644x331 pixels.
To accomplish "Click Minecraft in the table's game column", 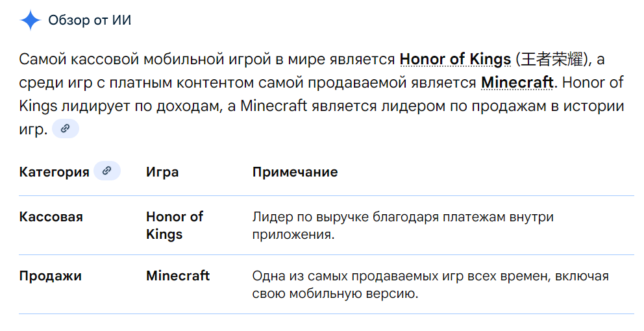I will tap(178, 276).
